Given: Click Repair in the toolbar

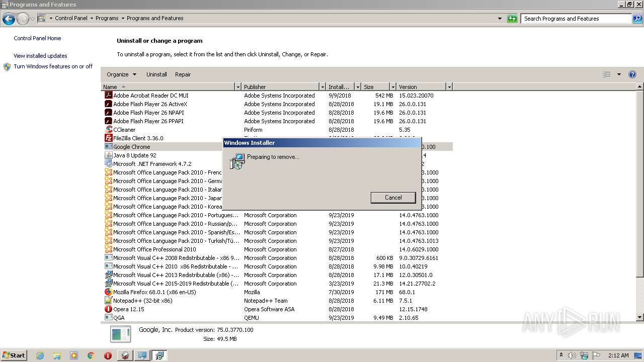Looking at the screenshot, I should tap(183, 74).
